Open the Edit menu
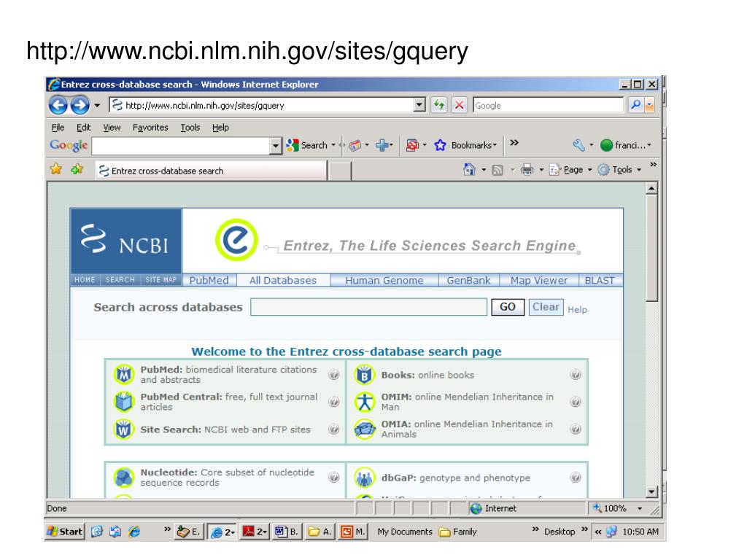 click(x=83, y=128)
